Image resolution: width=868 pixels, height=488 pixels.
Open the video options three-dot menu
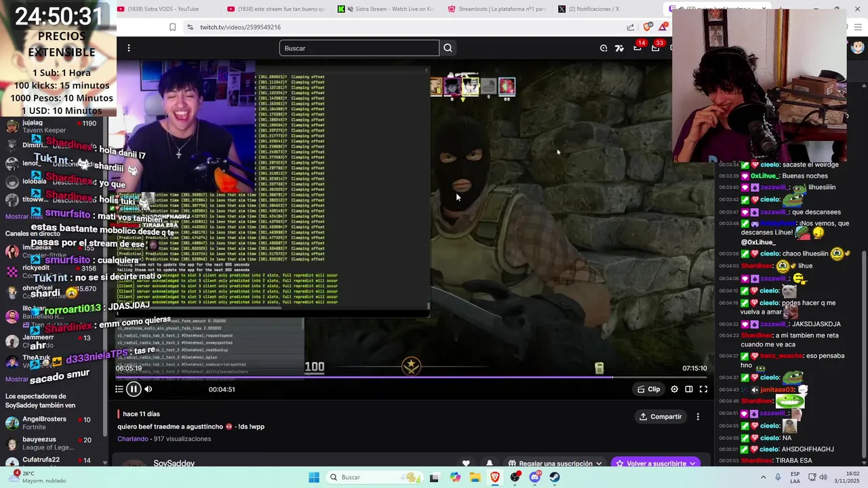pyautogui.click(x=698, y=416)
